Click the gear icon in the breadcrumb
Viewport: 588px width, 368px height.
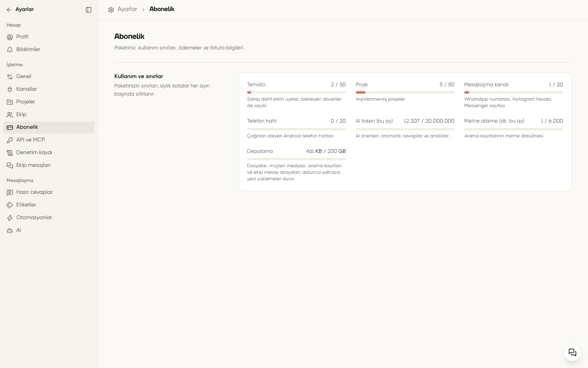111,10
